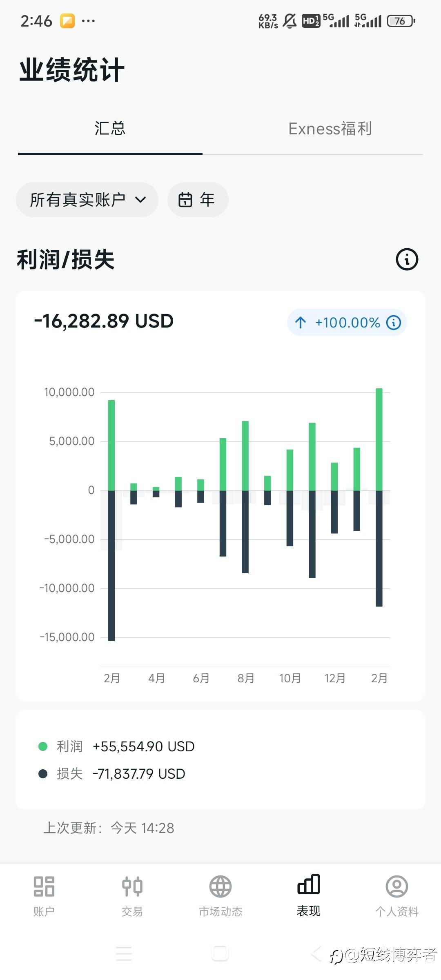Click the calendar icon on 年 filter
Viewport: 441px width, 980px height.
point(185,200)
